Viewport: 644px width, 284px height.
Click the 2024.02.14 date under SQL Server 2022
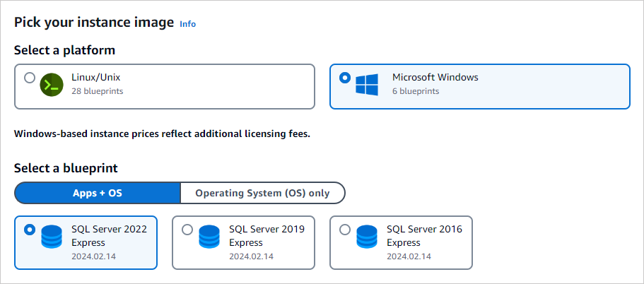(93, 256)
